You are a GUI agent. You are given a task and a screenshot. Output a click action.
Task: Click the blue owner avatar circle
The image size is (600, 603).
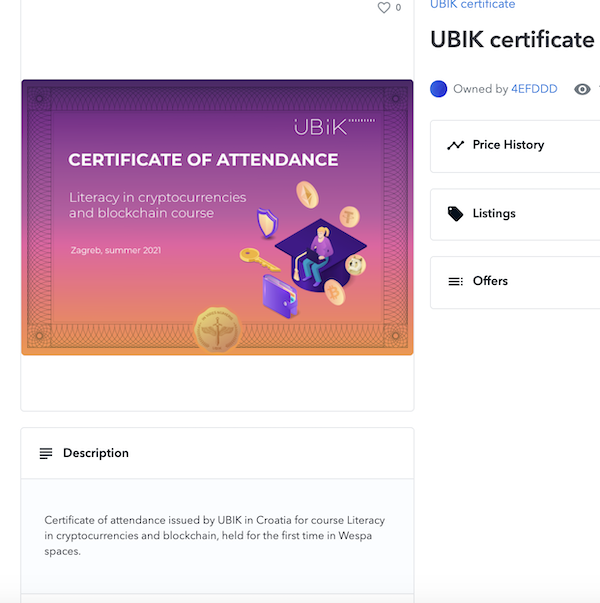(438, 89)
